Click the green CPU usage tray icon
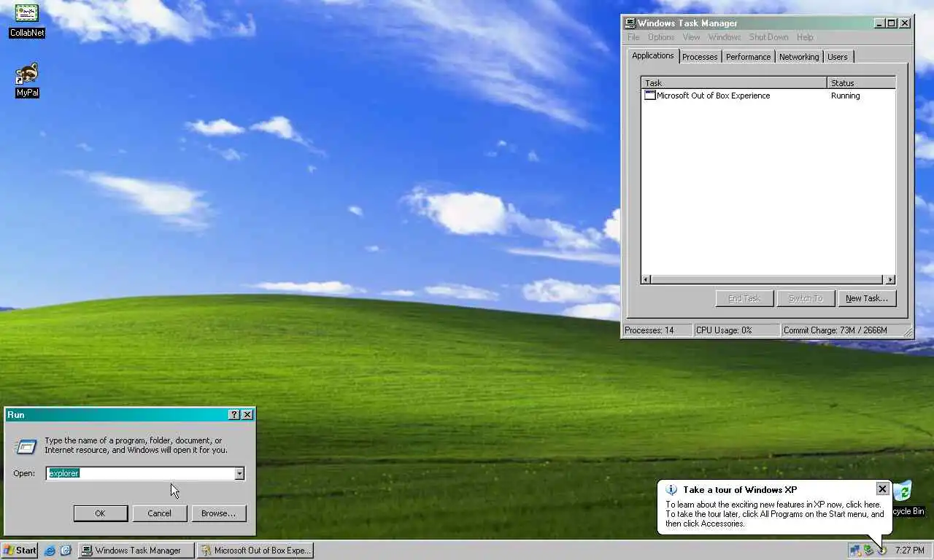This screenshot has height=560, width=934. tap(868, 551)
